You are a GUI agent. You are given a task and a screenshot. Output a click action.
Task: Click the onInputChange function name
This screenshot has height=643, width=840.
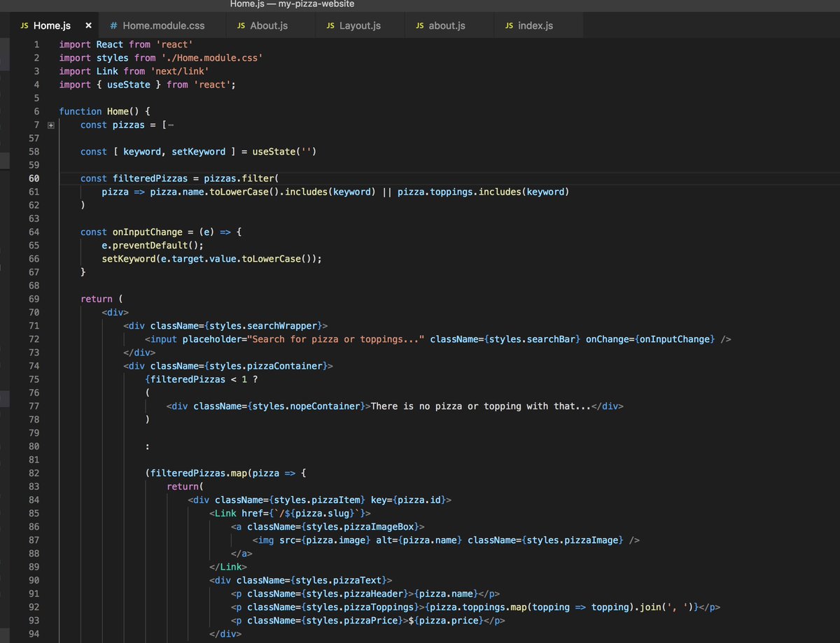point(148,232)
